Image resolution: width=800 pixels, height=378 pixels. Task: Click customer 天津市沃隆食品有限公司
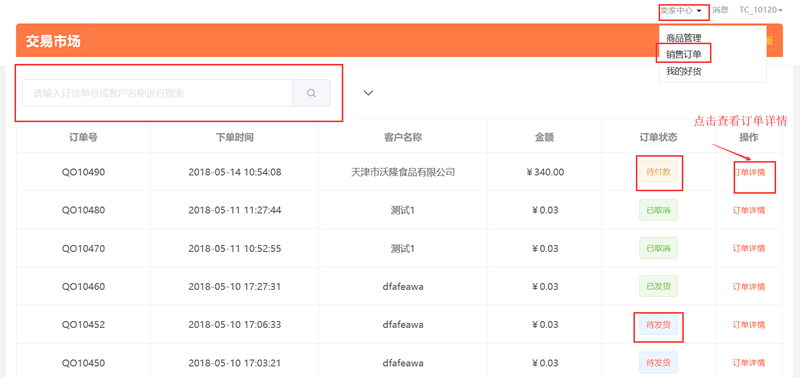tap(403, 172)
